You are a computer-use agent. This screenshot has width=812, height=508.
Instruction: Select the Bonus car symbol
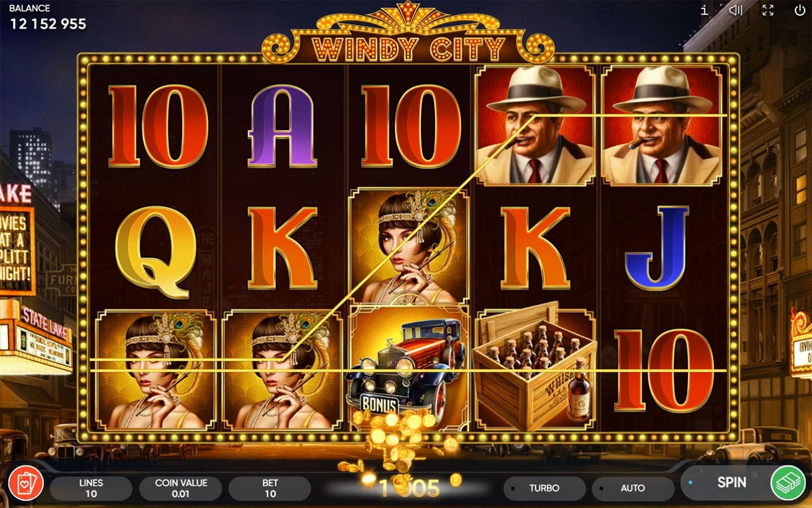click(x=409, y=368)
